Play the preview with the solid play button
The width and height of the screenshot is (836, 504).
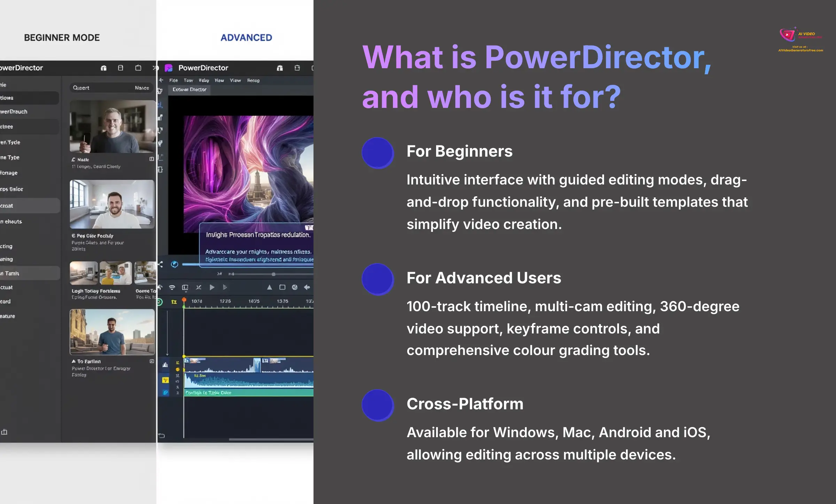tap(212, 288)
